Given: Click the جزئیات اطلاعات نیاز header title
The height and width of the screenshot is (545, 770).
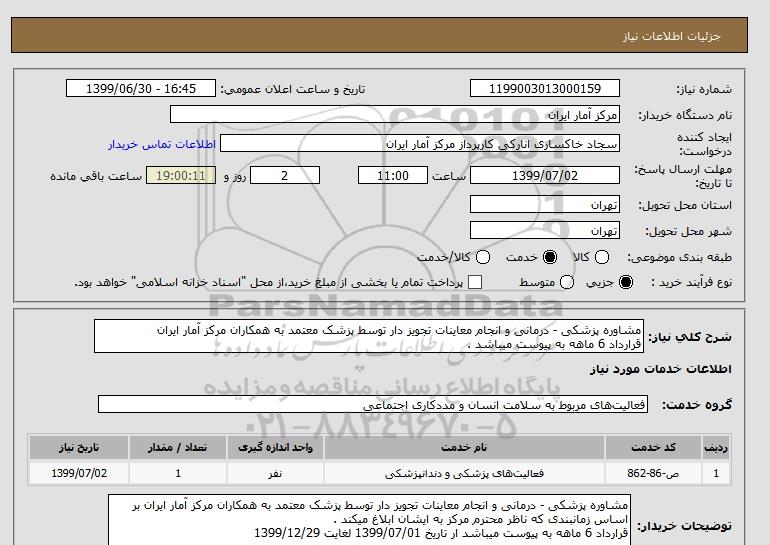Looking at the screenshot, I should point(671,36).
